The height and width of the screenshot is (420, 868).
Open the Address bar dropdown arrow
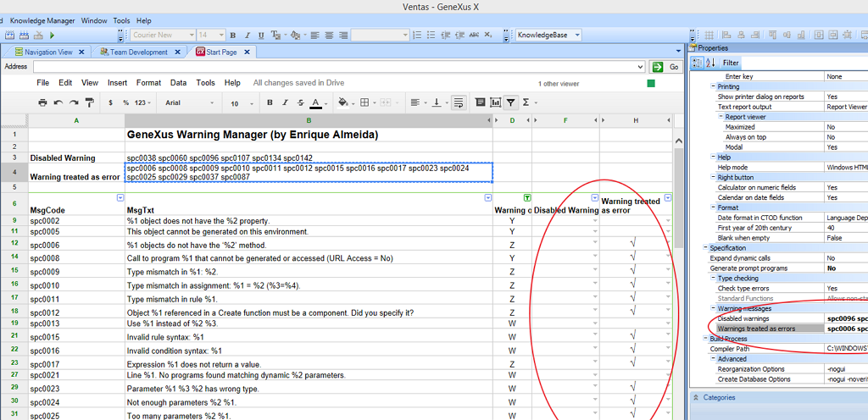pos(641,67)
